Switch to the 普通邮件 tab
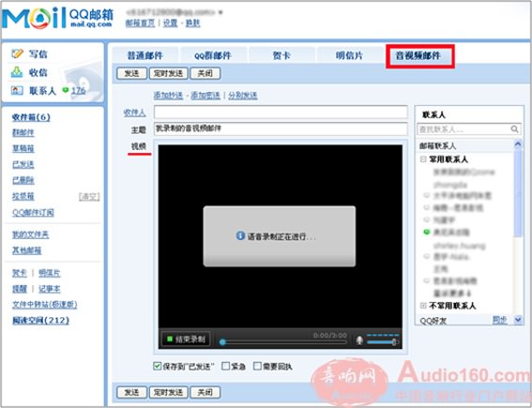 (x=145, y=55)
